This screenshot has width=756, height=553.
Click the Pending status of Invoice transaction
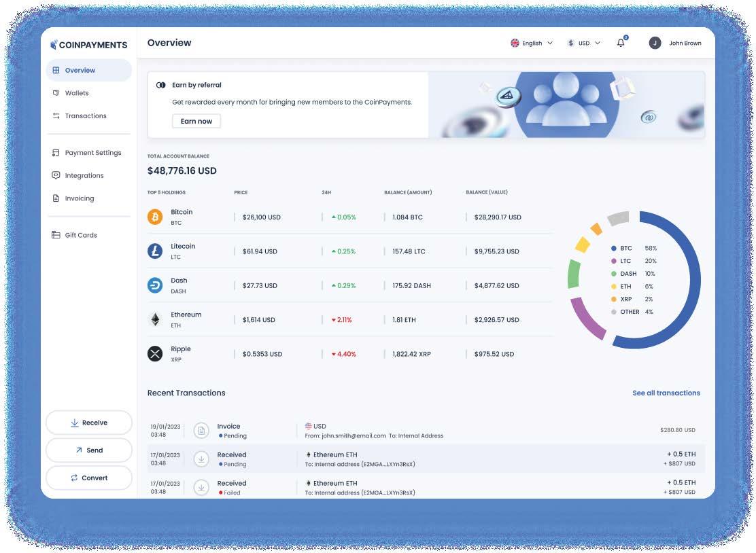tap(233, 436)
